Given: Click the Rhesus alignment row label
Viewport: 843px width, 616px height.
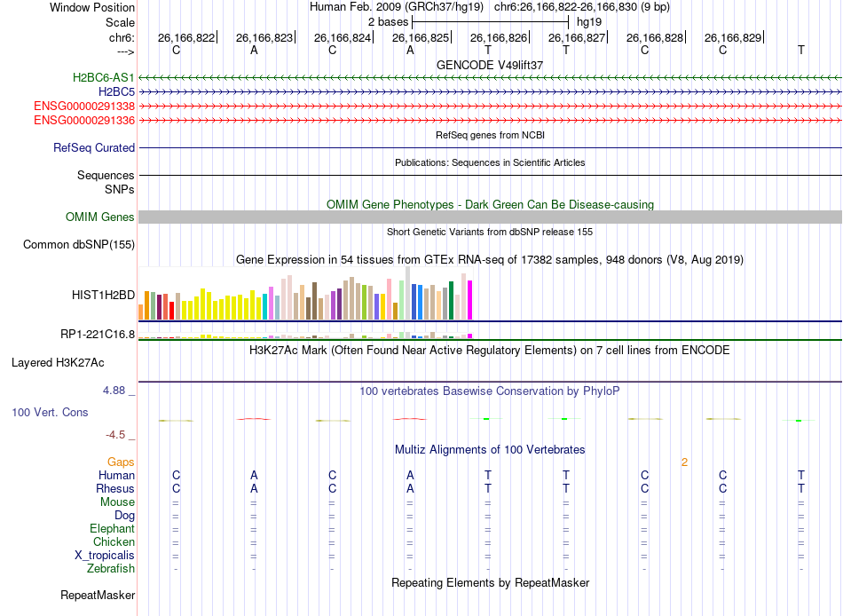Looking at the screenshot, I should 114,488.
